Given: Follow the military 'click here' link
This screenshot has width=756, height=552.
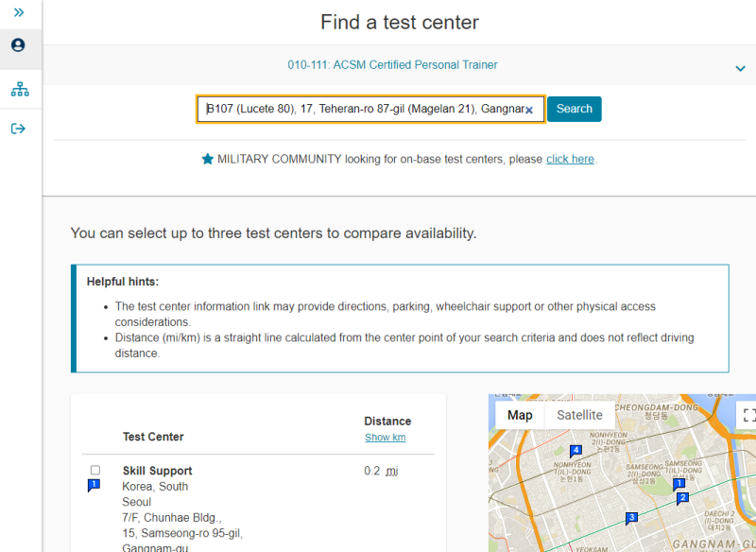Looking at the screenshot, I should click(570, 159).
